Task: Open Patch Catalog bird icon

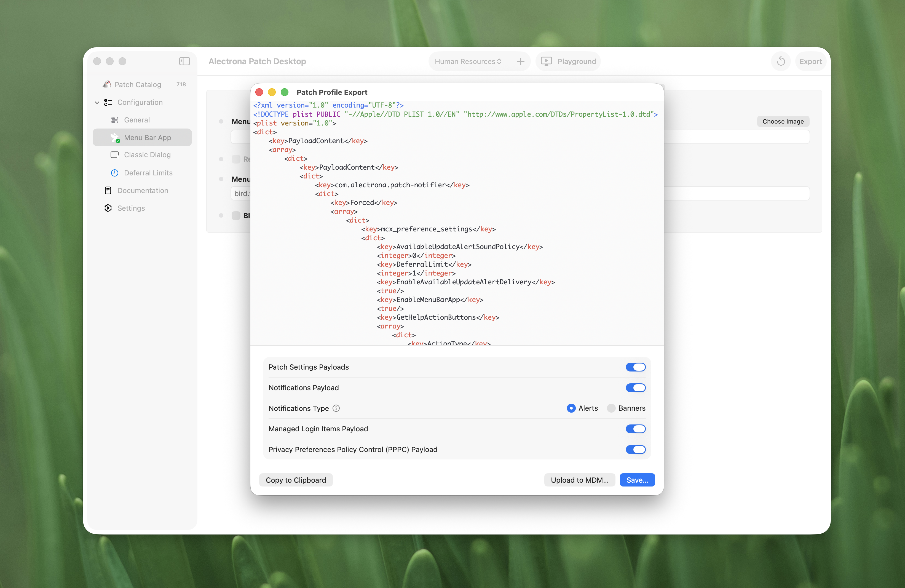Action: coord(107,84)
